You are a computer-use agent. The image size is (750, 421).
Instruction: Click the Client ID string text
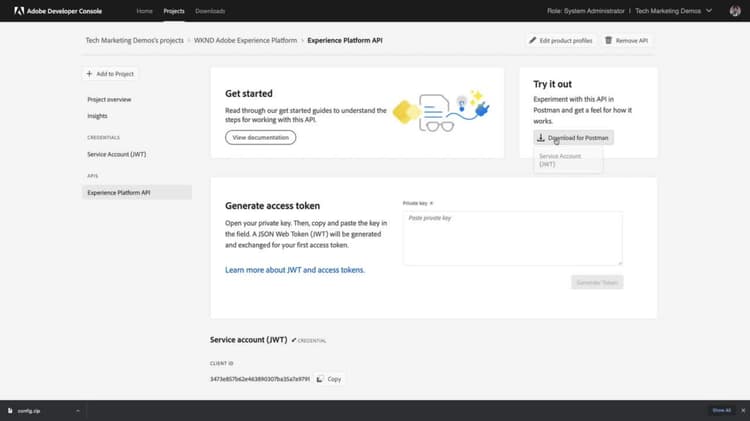260,379
